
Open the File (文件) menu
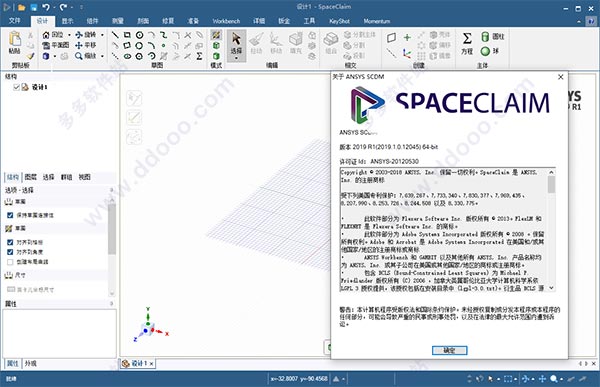[x=15, y=21]
